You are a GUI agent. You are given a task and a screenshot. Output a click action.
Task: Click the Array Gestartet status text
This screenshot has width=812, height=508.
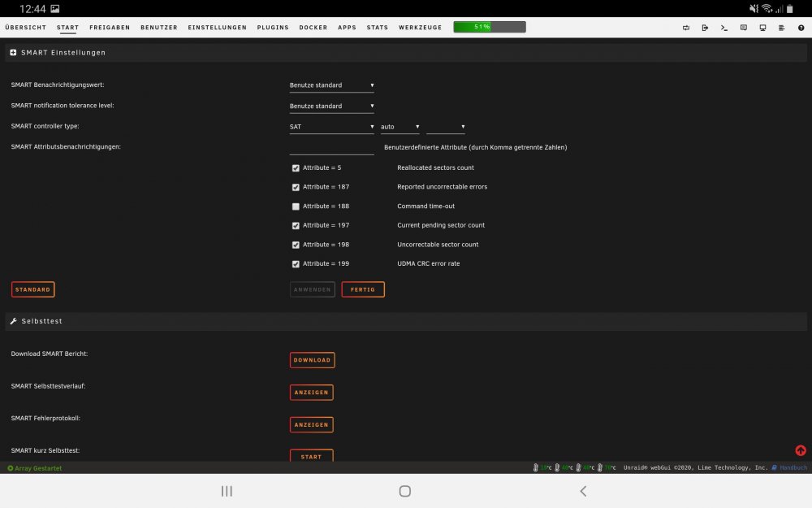pos(38,468)
